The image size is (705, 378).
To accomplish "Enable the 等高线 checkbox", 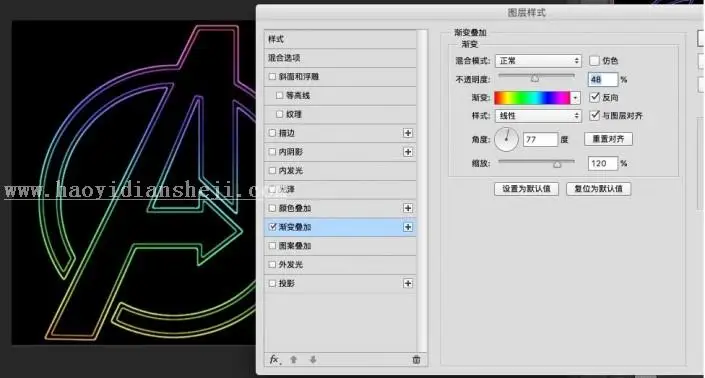I will 279,95.
